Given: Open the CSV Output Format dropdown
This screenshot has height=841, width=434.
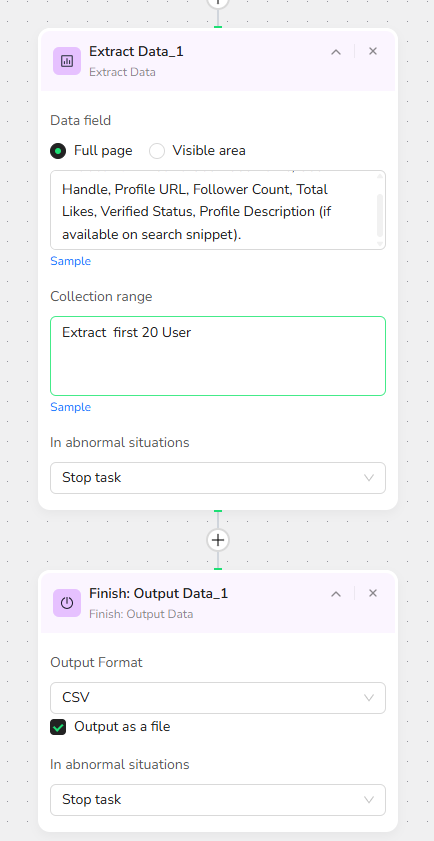Looking at the screenshot, I should (x=218, y=698).
